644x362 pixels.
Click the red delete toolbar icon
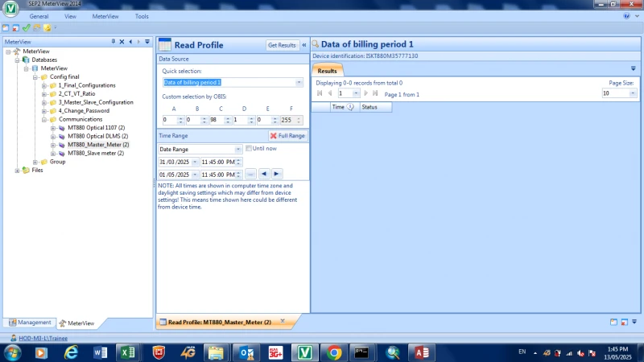pos(15,28)
